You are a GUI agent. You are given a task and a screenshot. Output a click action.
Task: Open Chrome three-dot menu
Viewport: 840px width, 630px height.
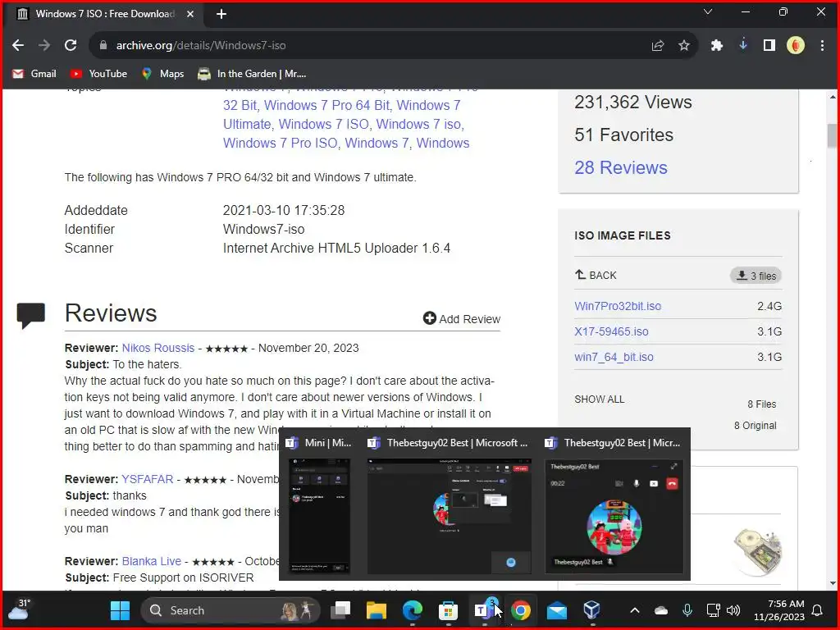[822, 46]
